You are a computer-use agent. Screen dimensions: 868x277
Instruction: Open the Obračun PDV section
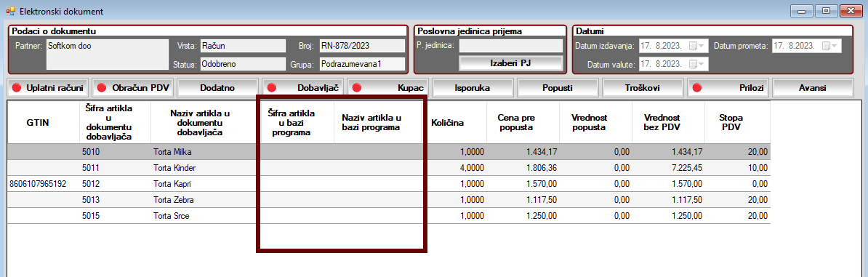click(133, 87)
